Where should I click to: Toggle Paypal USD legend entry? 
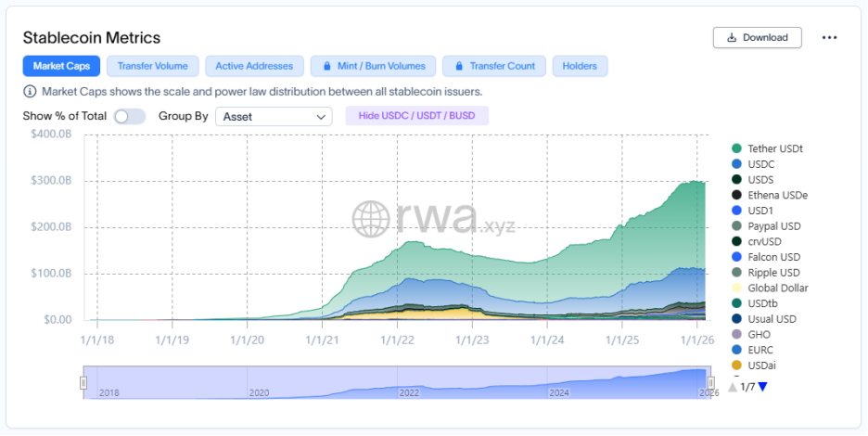pyautogui.click(x=773, y=226)
